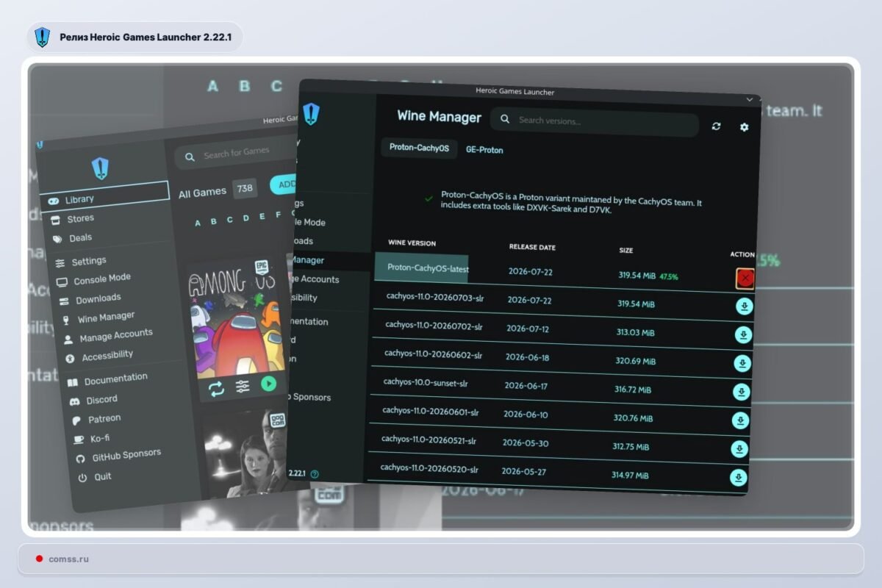The width and height of the screenshot is (882, 588).
Task: Download cachyos-11.0-20260703-slr version
Action: (744, 306)
